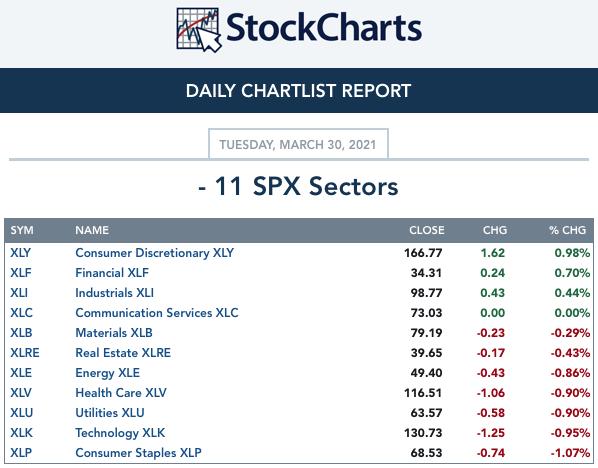Open Technology XLK name link
598x468 pixels.
click(x=120, y=433)
